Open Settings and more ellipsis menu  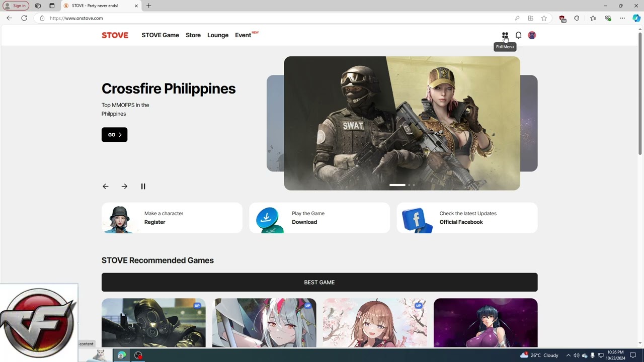[622, 18]
